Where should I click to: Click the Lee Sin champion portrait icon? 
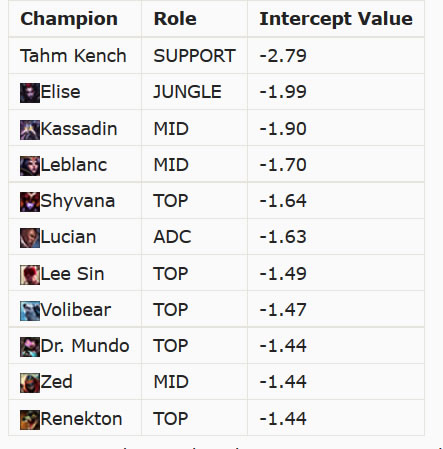pyautogui.click(x=30, y=275)
